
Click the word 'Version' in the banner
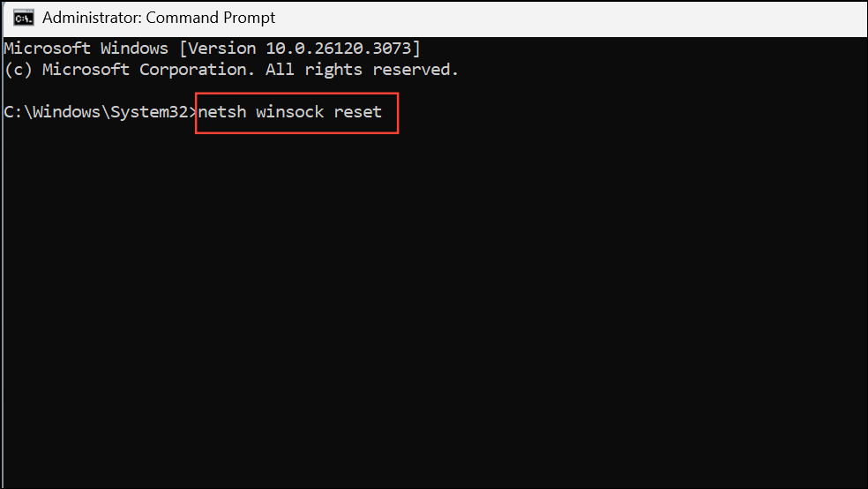(x=222, y=49)
